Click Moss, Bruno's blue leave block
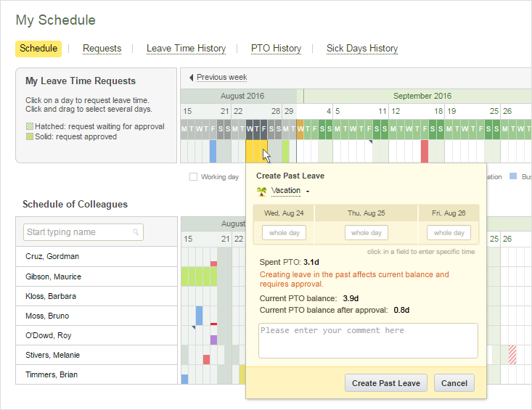The width and height of the screenshot is (532, 410). pos(199,316)
